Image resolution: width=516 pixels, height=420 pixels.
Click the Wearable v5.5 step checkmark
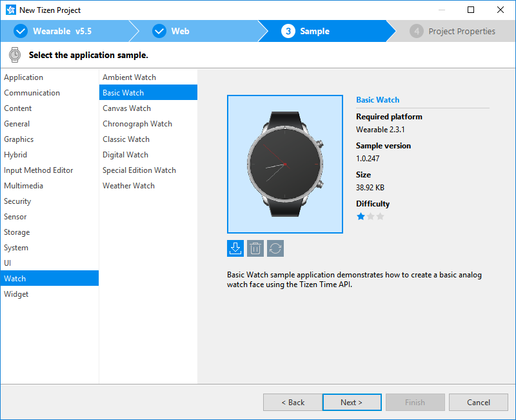pyautogui.click(x=21, y=31)
